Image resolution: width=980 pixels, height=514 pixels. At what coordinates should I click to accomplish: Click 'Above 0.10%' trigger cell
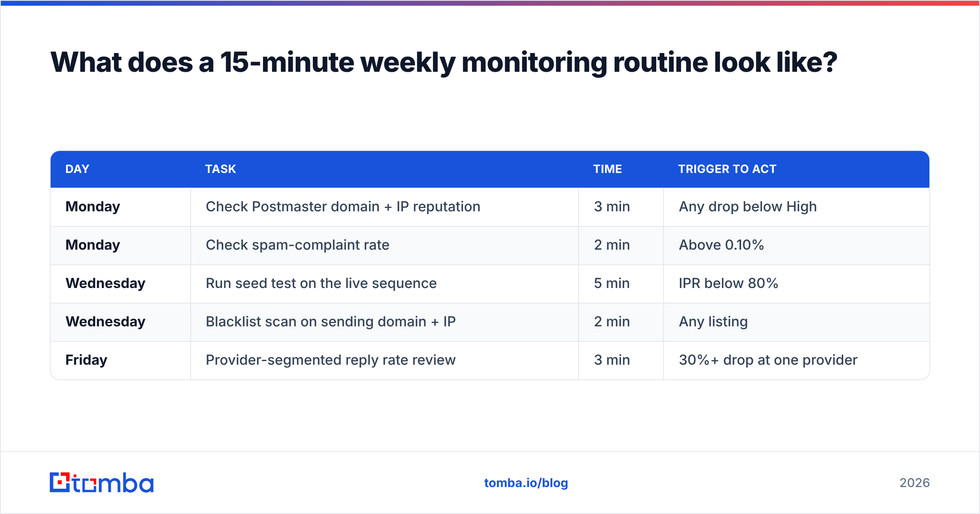[797, 245]
